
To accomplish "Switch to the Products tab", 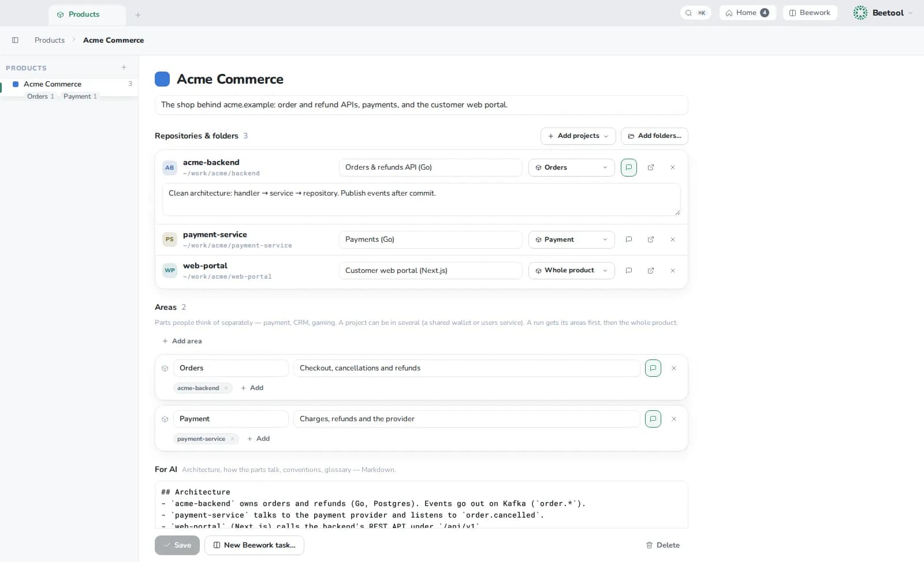I will tap(87, 14).
